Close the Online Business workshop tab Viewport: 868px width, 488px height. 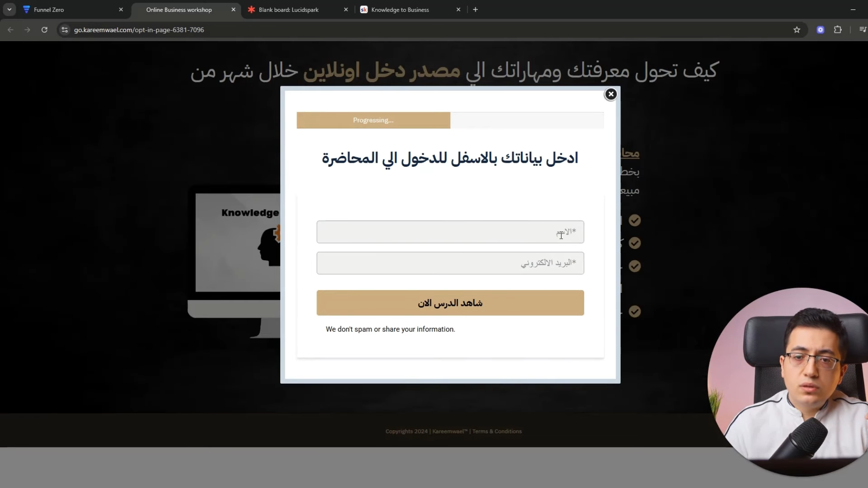[233, 9]
